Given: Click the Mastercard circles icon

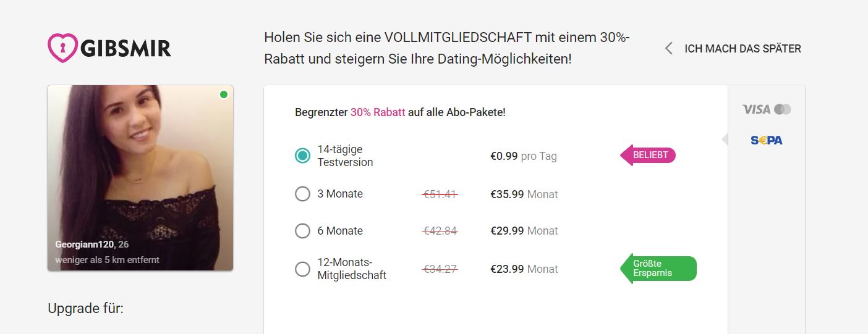Looking at the screenshot, I should coord(783,109).
